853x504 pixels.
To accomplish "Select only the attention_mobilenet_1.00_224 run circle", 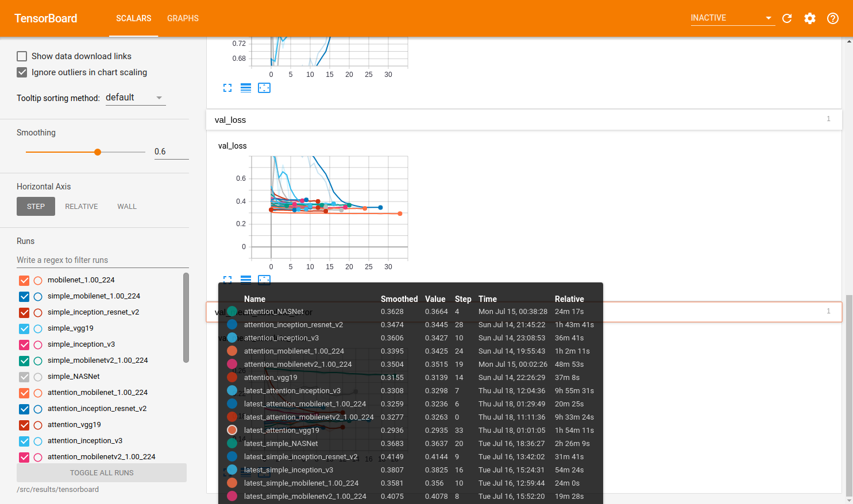I will 38,393.
